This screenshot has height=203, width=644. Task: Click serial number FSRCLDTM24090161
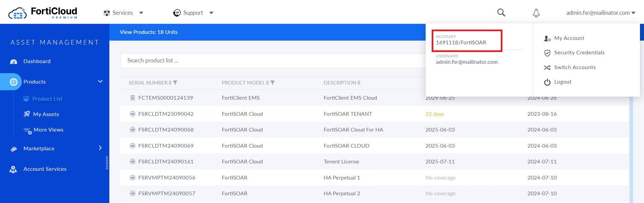tap(166, 162)
